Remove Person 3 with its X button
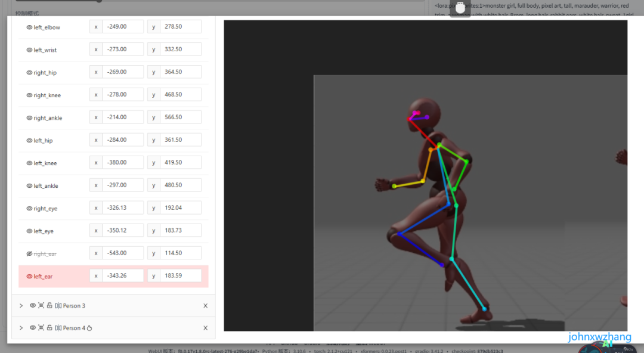The height and width of the screenshot is (353, 644). (205, 306)
